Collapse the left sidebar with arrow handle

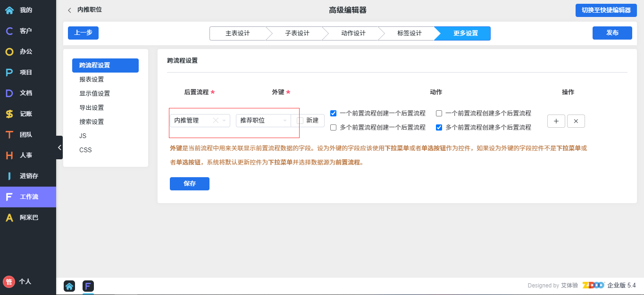[59, 147]
